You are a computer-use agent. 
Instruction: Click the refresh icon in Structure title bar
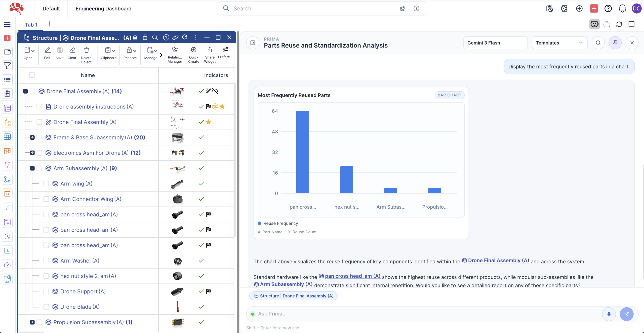[x=185, y=38]
